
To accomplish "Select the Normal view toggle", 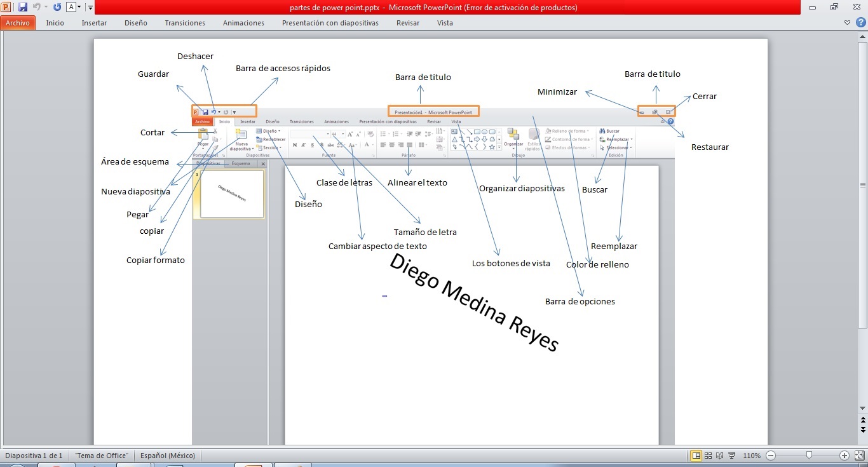I will point(697,456).
